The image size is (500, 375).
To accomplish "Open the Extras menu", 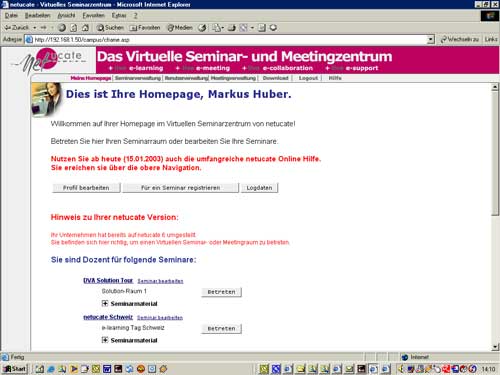I will 119,16.
